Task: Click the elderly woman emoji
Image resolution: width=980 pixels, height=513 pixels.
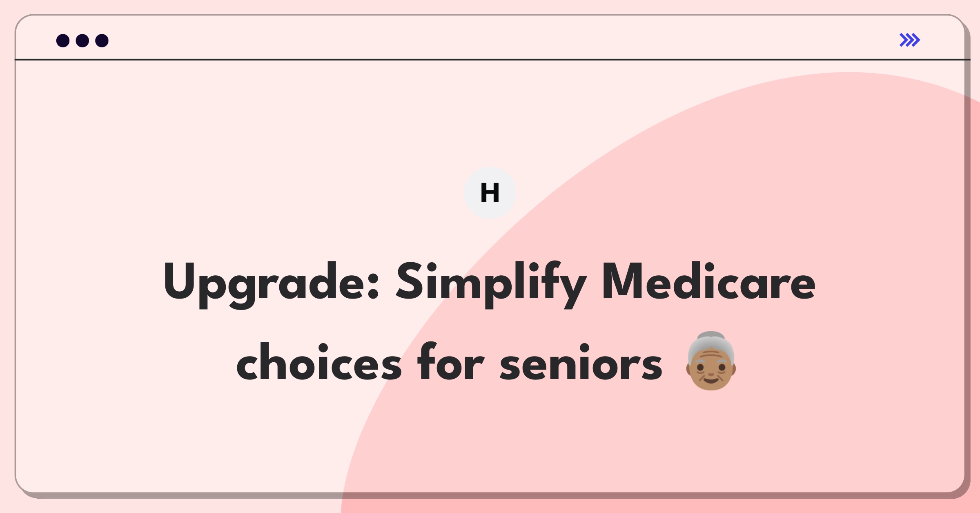Action: click(711, 361)
